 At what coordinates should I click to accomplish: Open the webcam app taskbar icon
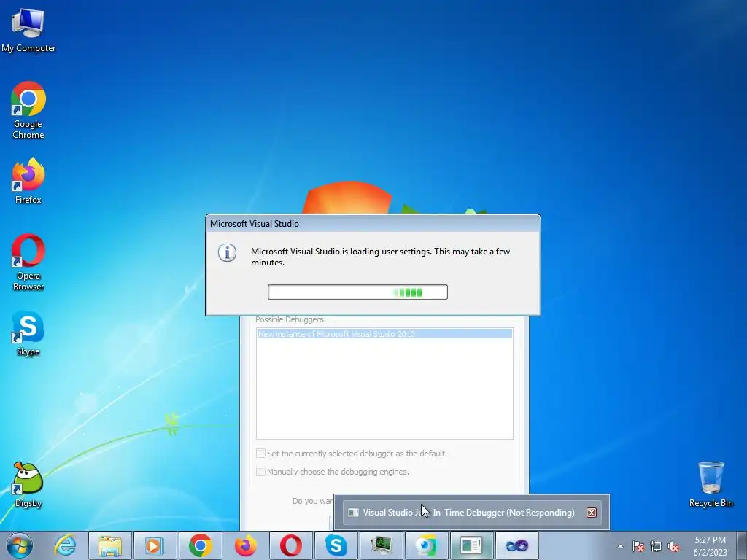pos(426,545)
